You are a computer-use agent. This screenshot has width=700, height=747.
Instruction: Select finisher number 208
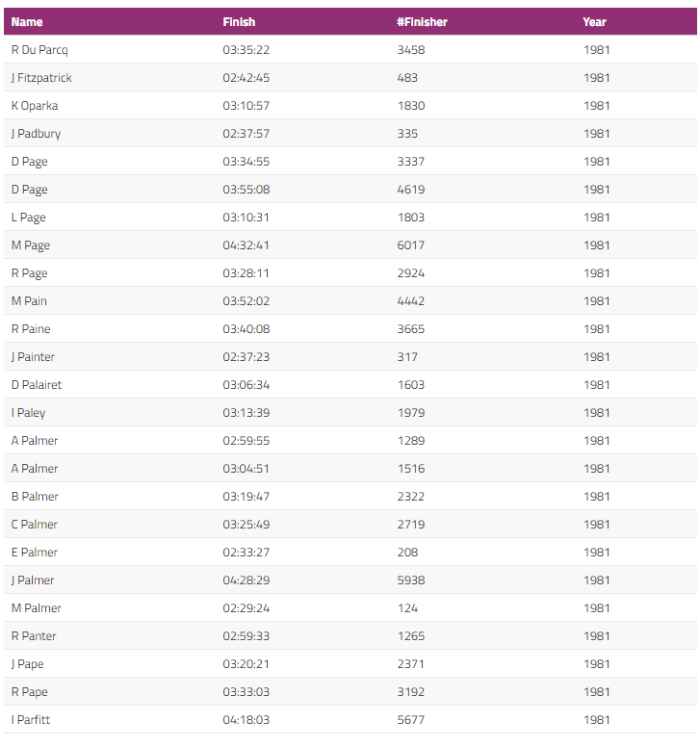coord(407,552)
